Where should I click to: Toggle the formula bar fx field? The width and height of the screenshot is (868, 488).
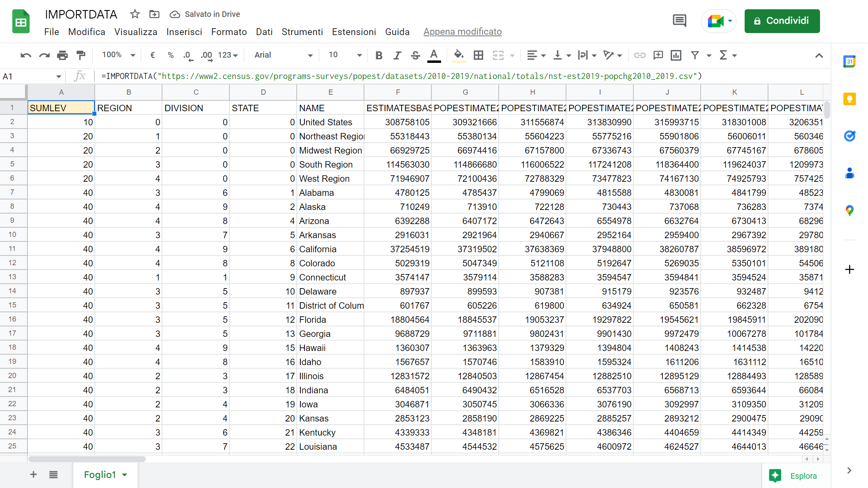pyautogui.click(x=80, y=76)
